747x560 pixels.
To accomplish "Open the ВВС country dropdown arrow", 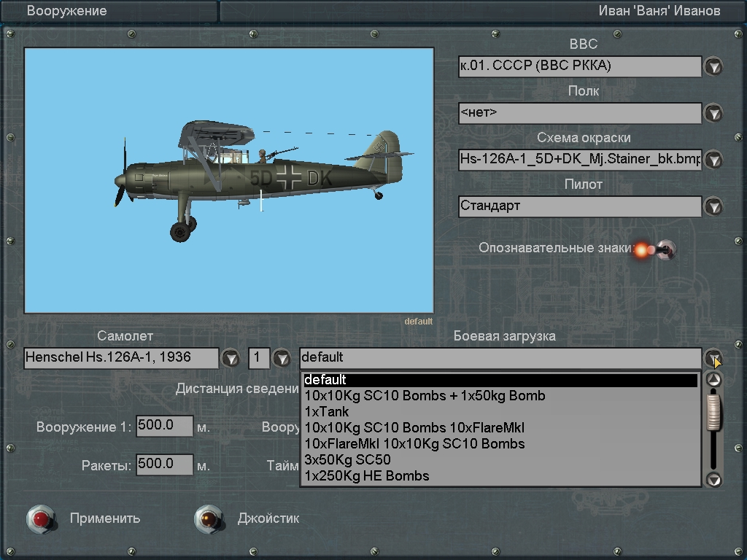I will coord(713,66).
